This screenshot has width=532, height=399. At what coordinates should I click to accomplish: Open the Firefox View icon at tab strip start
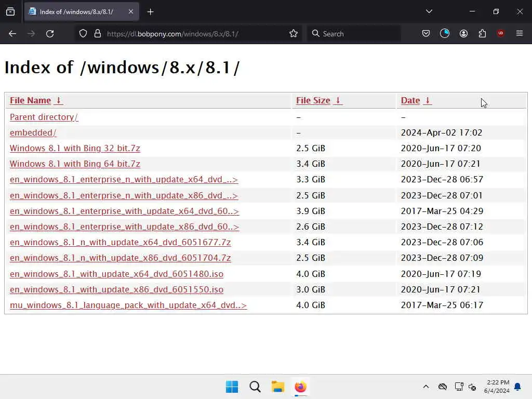coord(10,12)
